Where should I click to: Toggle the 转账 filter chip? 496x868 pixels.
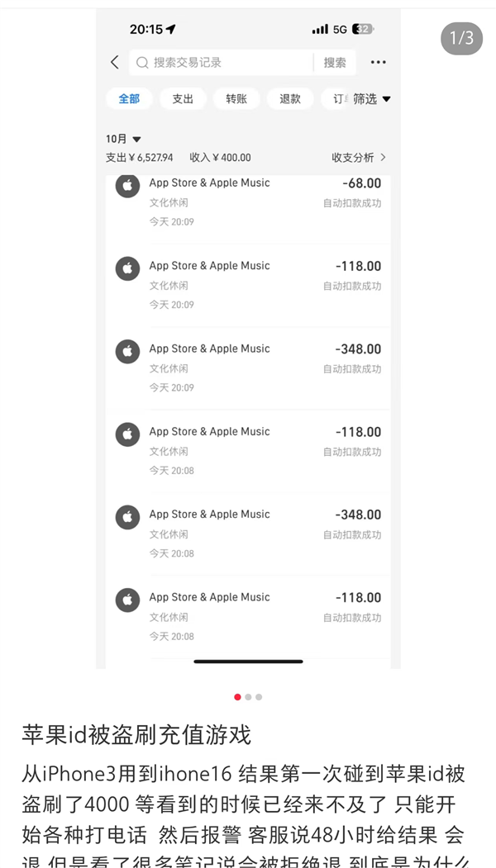[x=237, y=98]
